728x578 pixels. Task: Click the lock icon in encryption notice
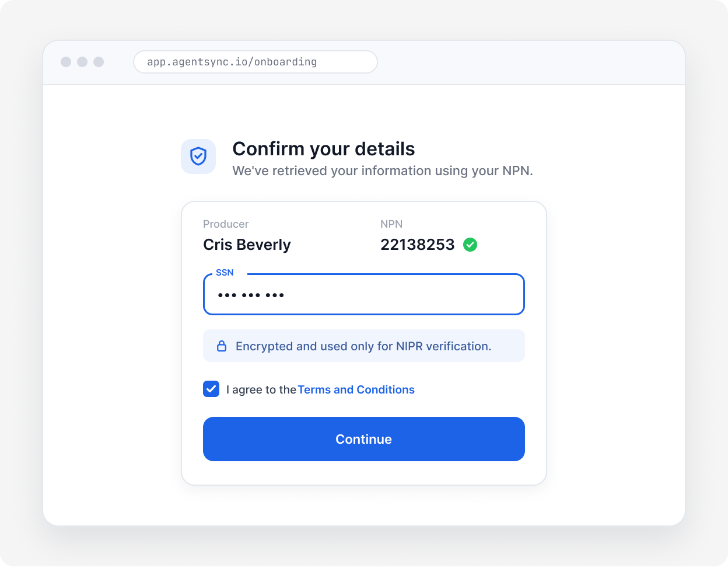click(222, 346)
